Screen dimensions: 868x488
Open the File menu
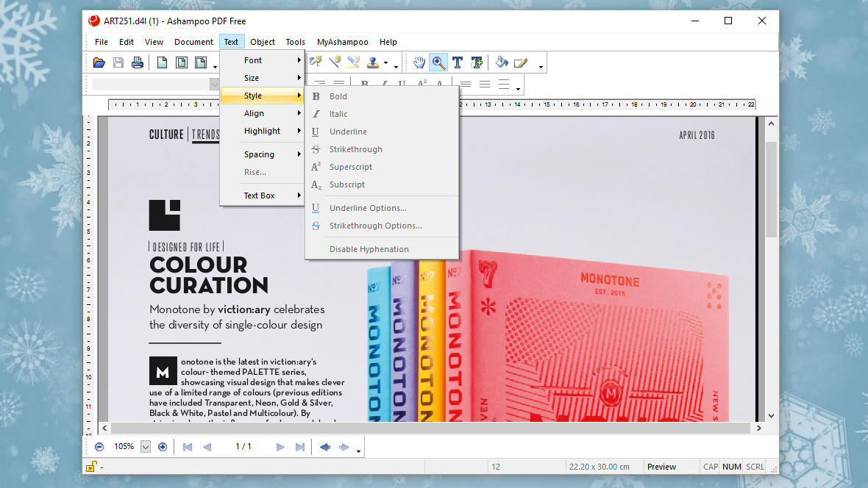[x=102, y=41]
